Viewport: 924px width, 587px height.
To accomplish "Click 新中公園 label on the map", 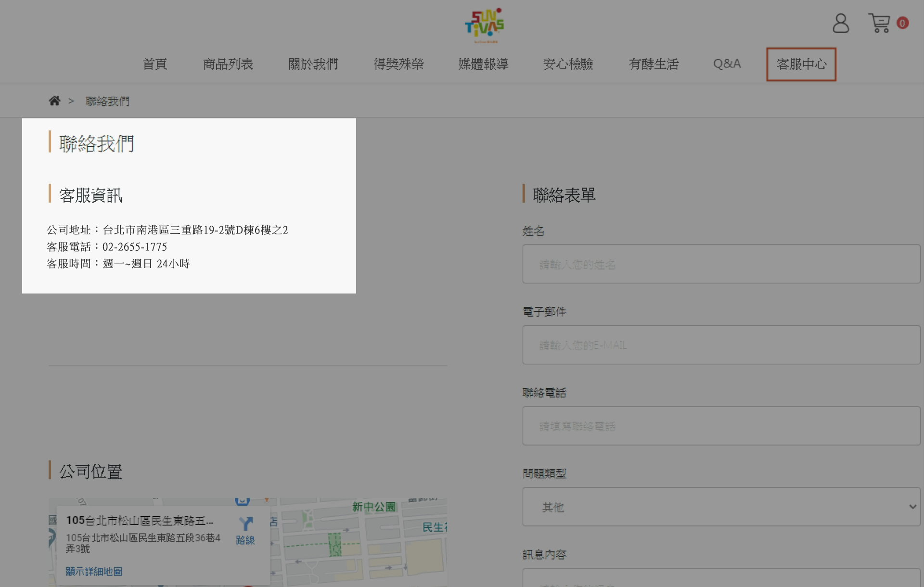I will click(x=374, y=507).
